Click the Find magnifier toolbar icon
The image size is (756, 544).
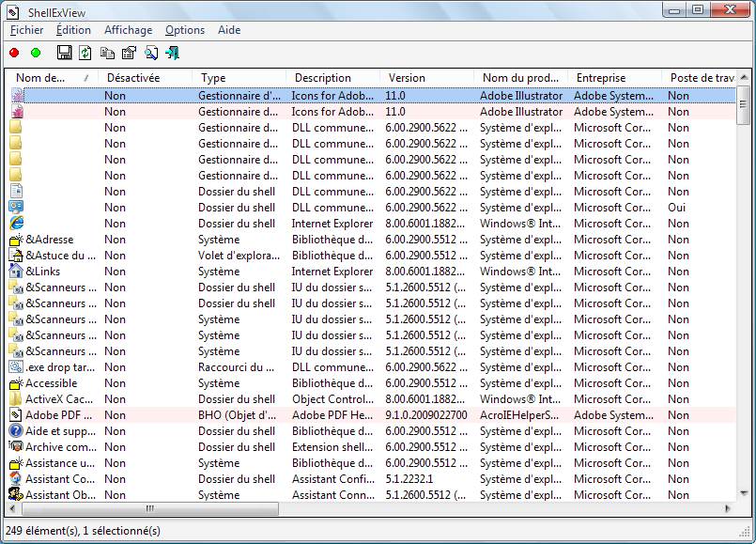point(151,53)
